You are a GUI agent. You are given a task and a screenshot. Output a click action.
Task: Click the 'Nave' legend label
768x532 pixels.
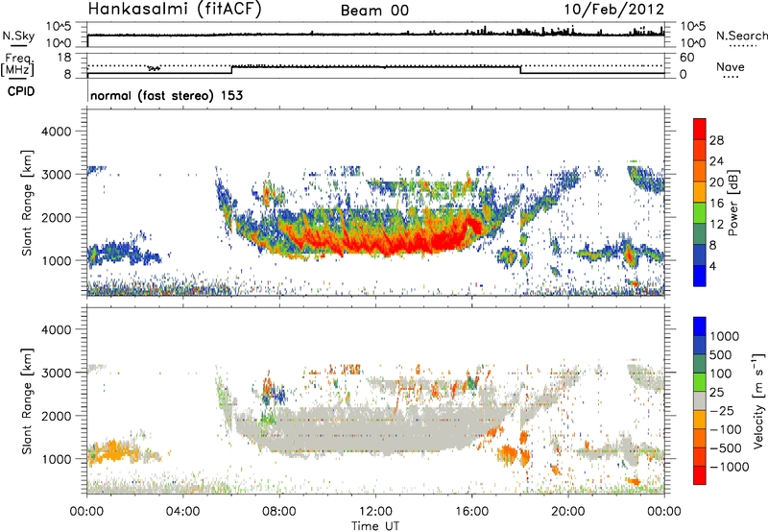(731, 66)
